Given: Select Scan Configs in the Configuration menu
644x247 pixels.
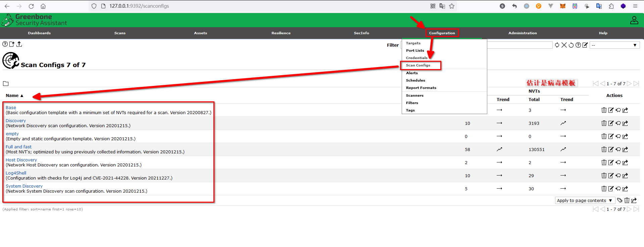Looking at the screenshot, I should pyautogui.click(x=418, y=65).
